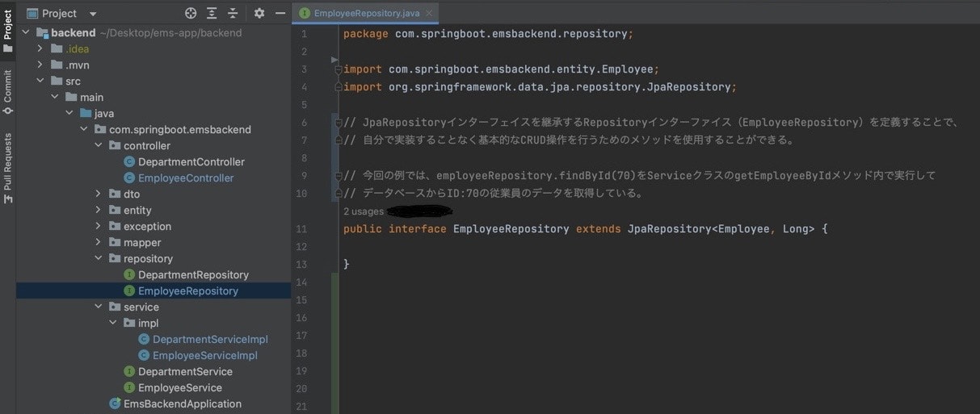Image resolution: width=980 pixels, height=414 pixels.
Task: Click the "2 usages" inlay hint
Action: point(363,211)
